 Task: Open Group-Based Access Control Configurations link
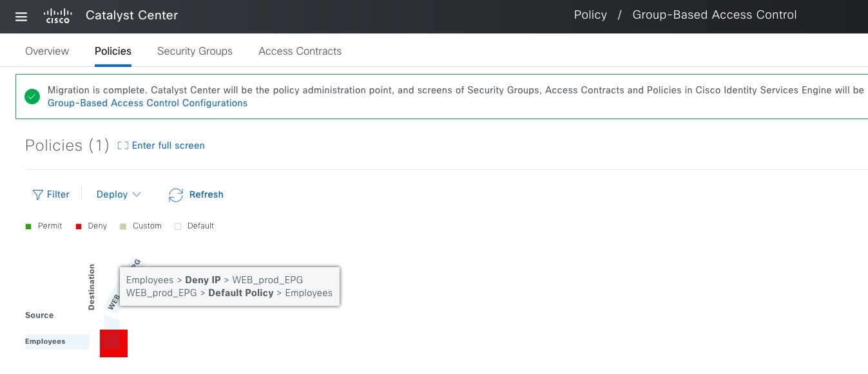(x=148, y=103)
